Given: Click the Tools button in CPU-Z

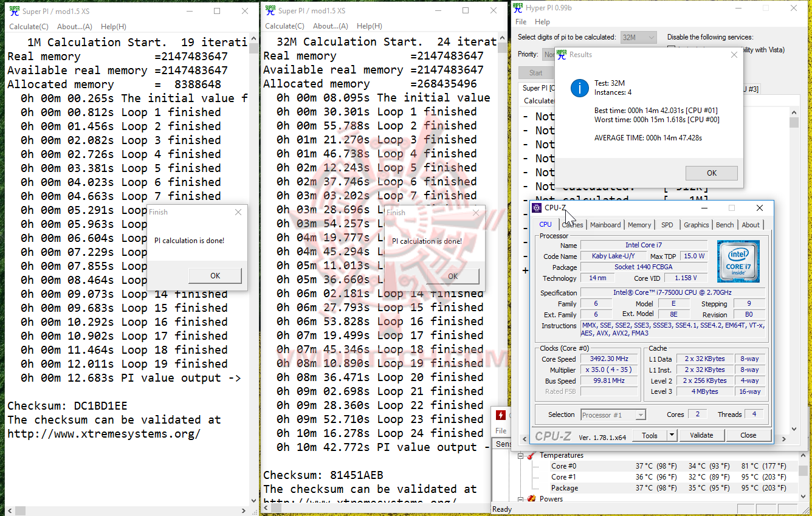Looking at the screenshot, I should coord(650,435).
